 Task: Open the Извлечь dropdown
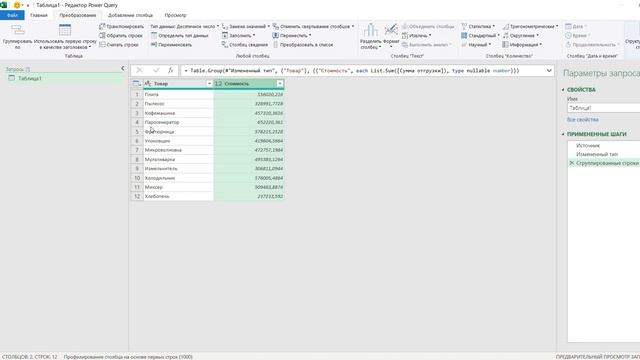417,36
